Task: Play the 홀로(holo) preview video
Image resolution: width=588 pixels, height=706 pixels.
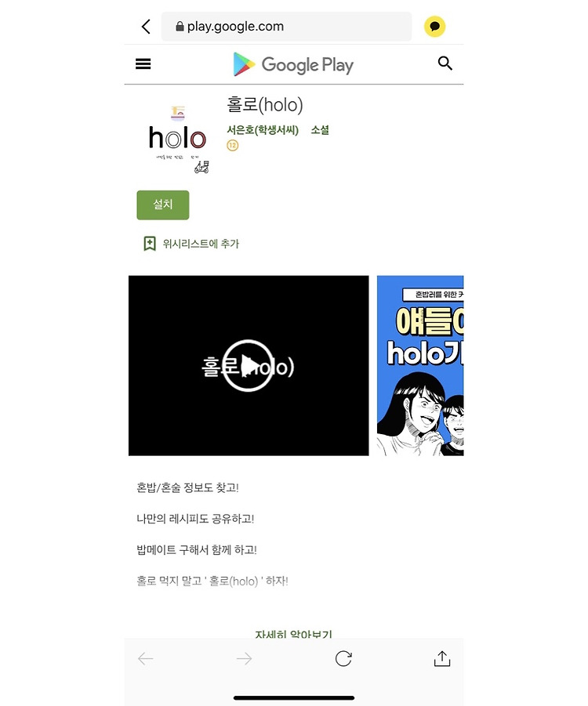Action: tap(248, 366)
